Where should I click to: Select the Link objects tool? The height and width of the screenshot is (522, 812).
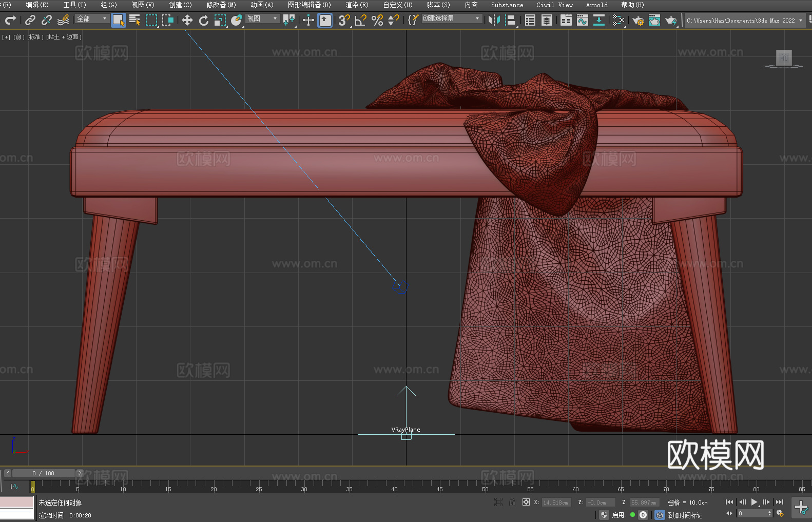point(30,20)
